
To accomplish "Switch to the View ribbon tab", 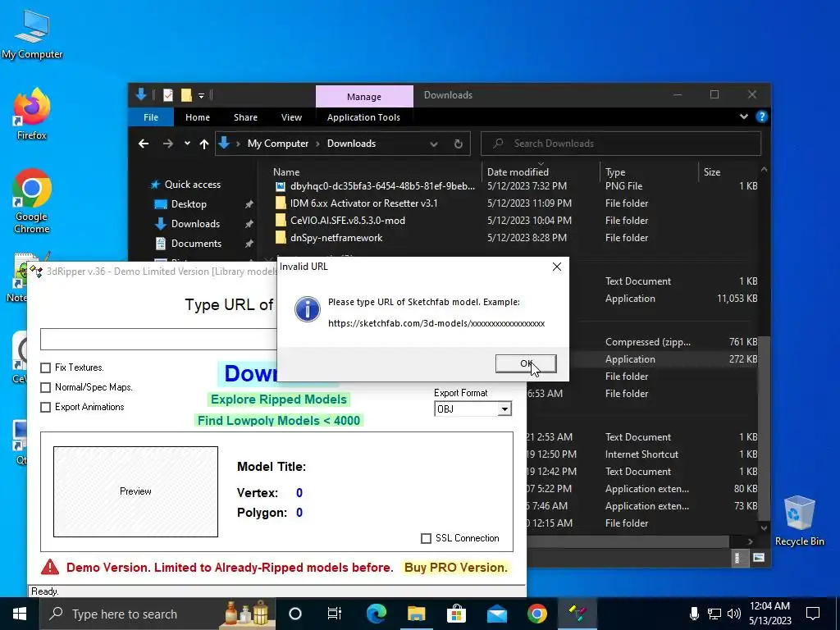I will [291, 117].
